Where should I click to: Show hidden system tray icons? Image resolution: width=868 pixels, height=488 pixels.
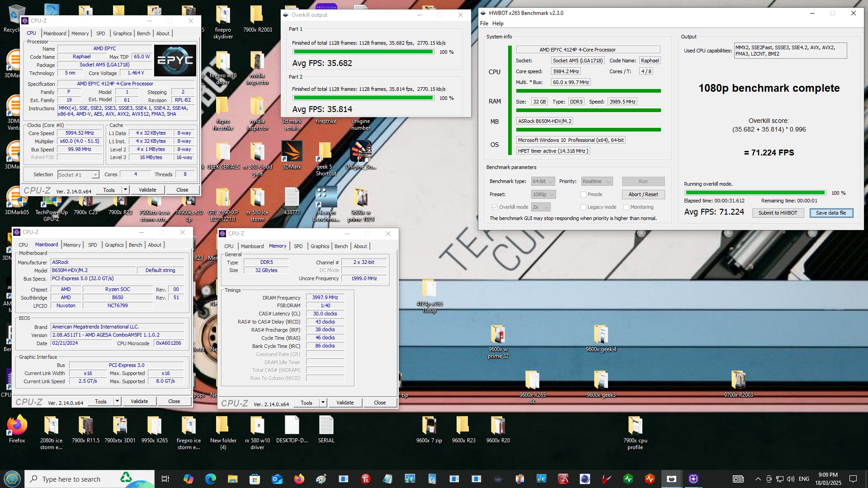pos(758,479)
